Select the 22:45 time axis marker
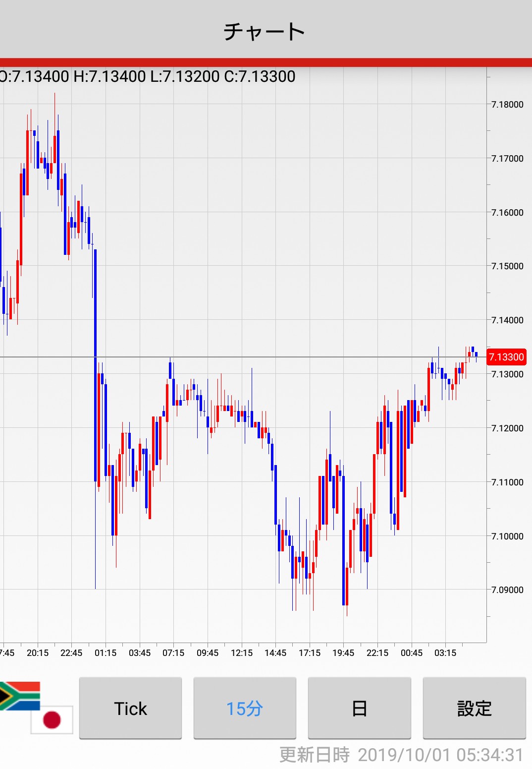The image size is (532, 769). pos(71,653)
